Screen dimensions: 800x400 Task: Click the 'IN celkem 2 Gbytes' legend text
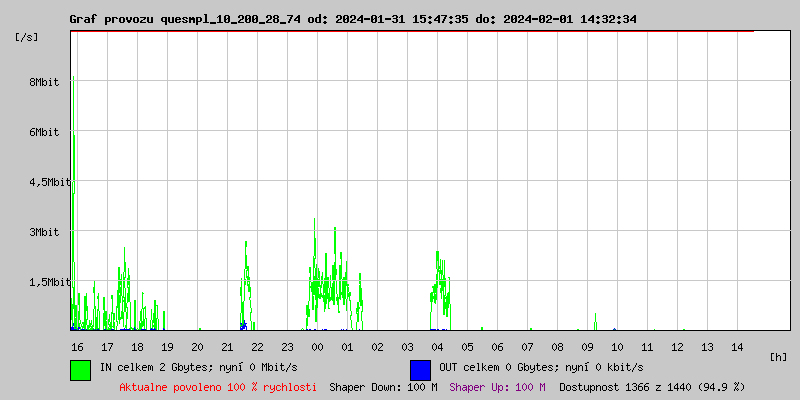[198, 367]
